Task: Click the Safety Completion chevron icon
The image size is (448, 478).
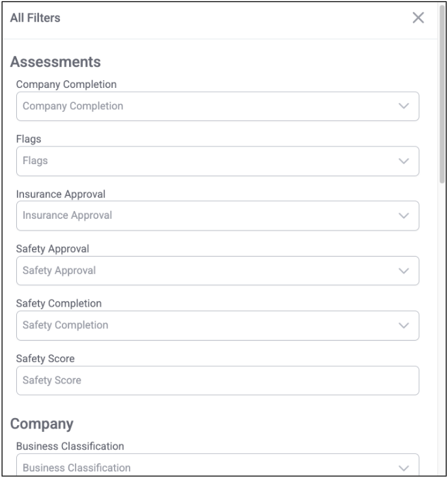Action: coord(404,325)
